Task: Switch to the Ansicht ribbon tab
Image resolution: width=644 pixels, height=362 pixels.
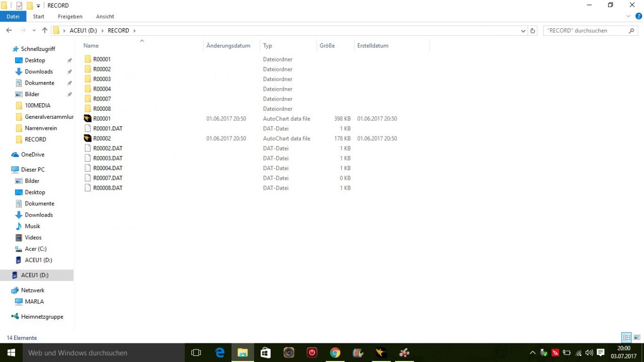Action: [x=105, y=17]
